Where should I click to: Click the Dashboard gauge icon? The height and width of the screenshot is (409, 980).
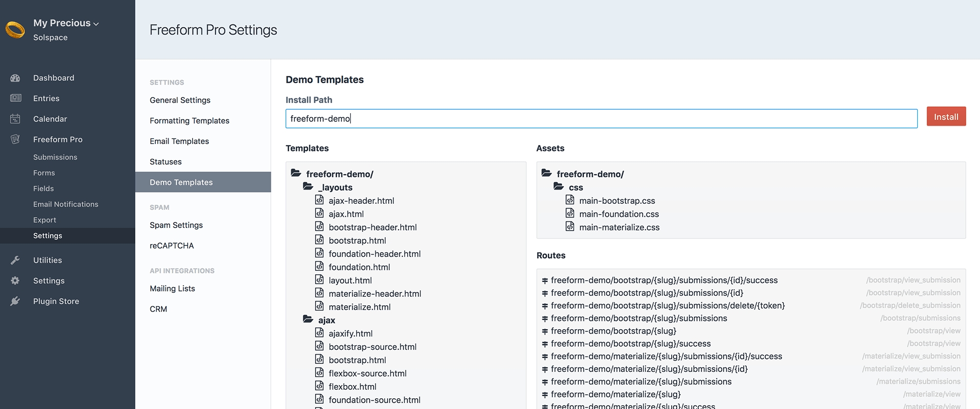coord(15,78)
